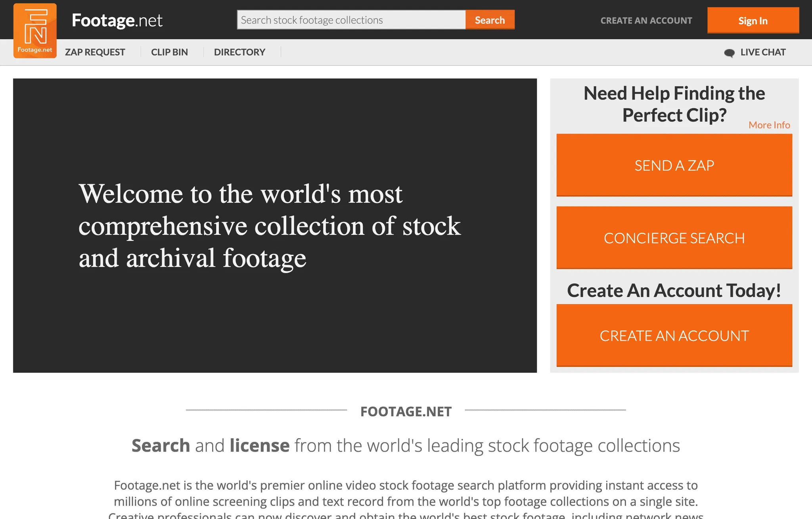Click the 'Search and license' tagline text
This screenshot has height=519, width=812.
coord(406,446)
